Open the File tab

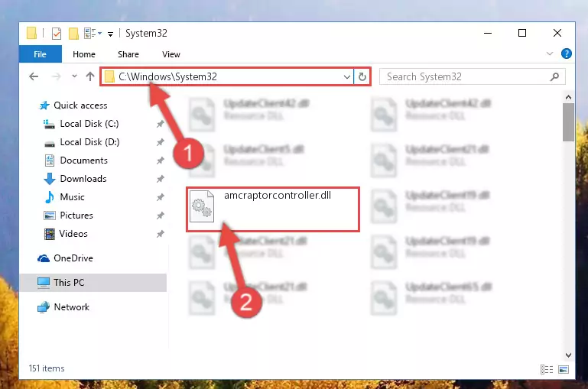tap(40, 54)
